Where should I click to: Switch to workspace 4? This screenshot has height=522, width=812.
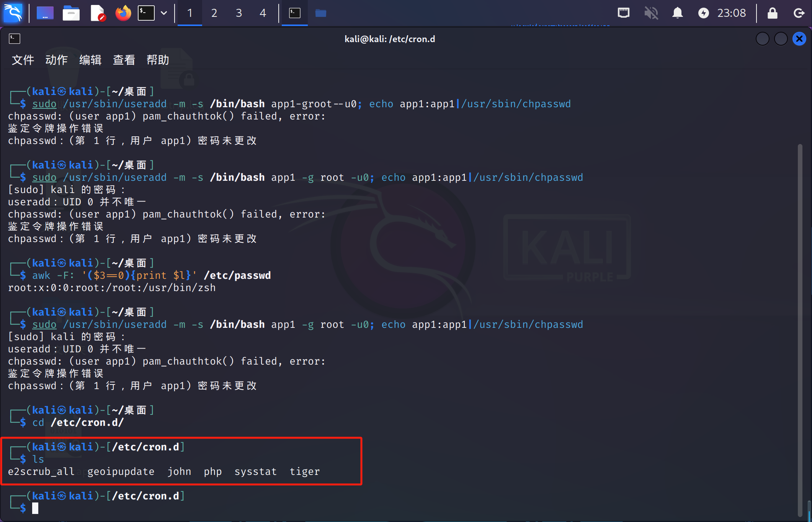(263, 13)
